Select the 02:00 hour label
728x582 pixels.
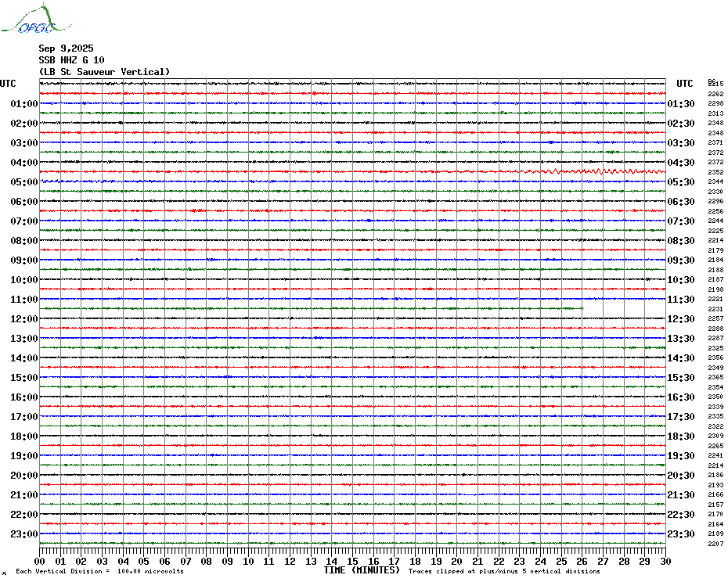pyautogui.click(x=24, y=123)
